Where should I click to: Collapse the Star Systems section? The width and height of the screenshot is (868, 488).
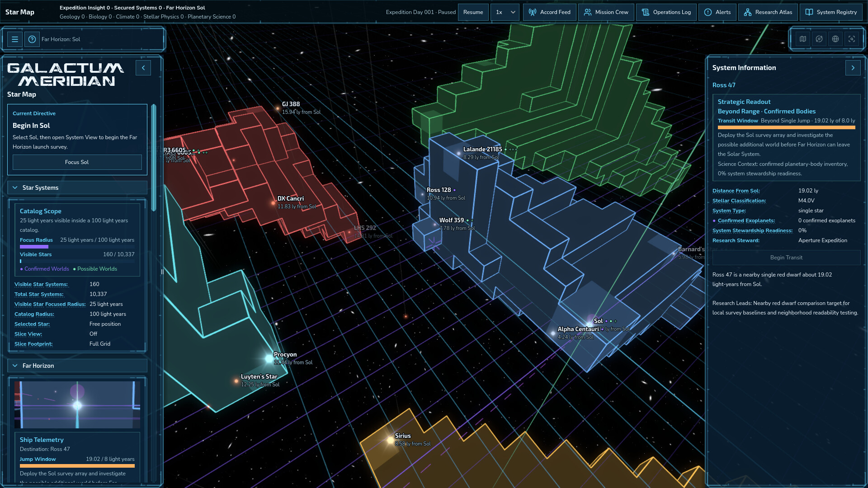(x=77, y=188)
